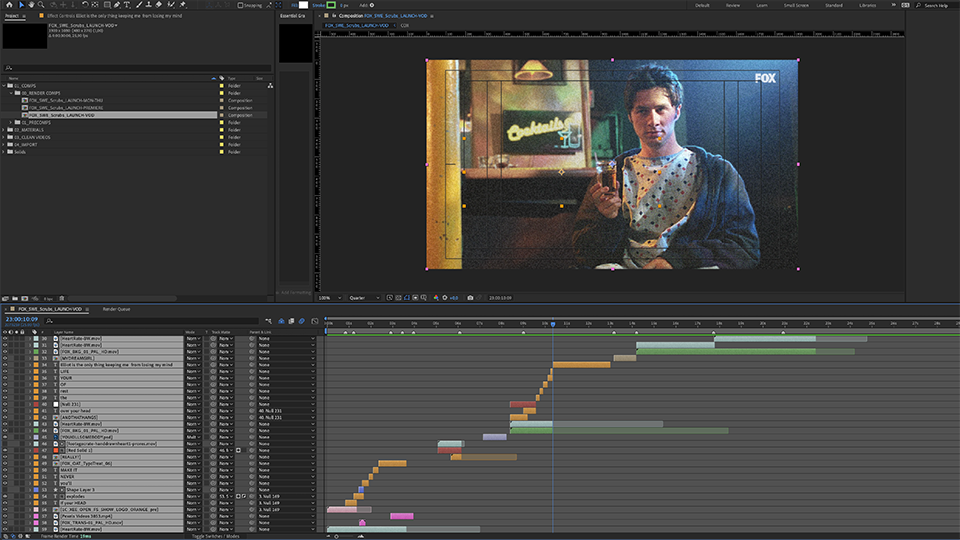Select the Rotation tool
The image size is (960, 540).
click(x=85, y=5)
